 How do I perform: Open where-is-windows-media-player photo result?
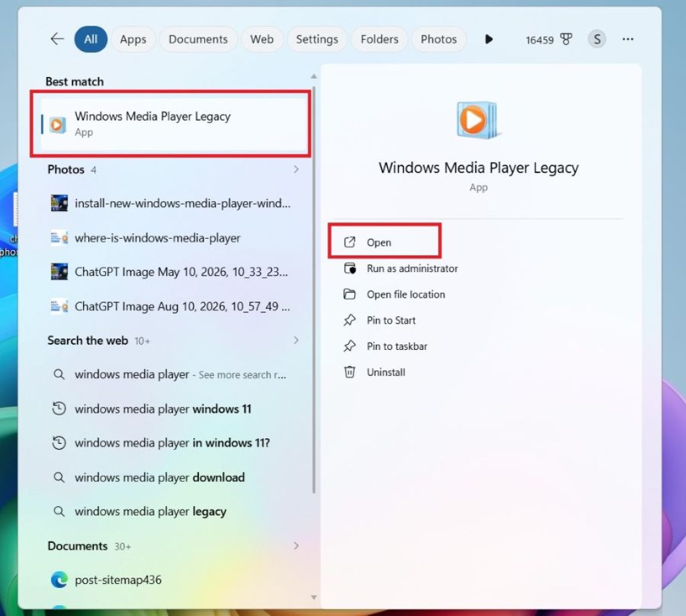(x=174, y=238)
